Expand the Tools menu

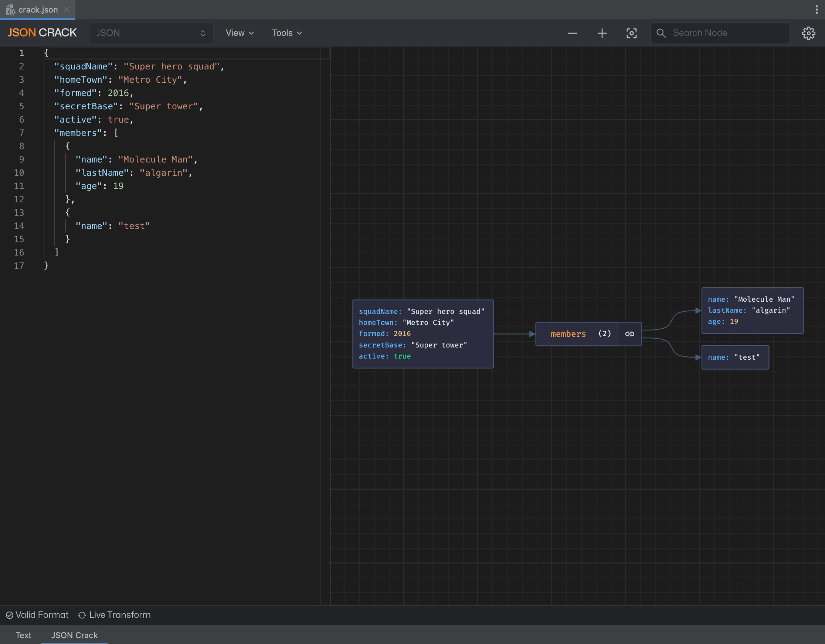click(x=286, y=33)
